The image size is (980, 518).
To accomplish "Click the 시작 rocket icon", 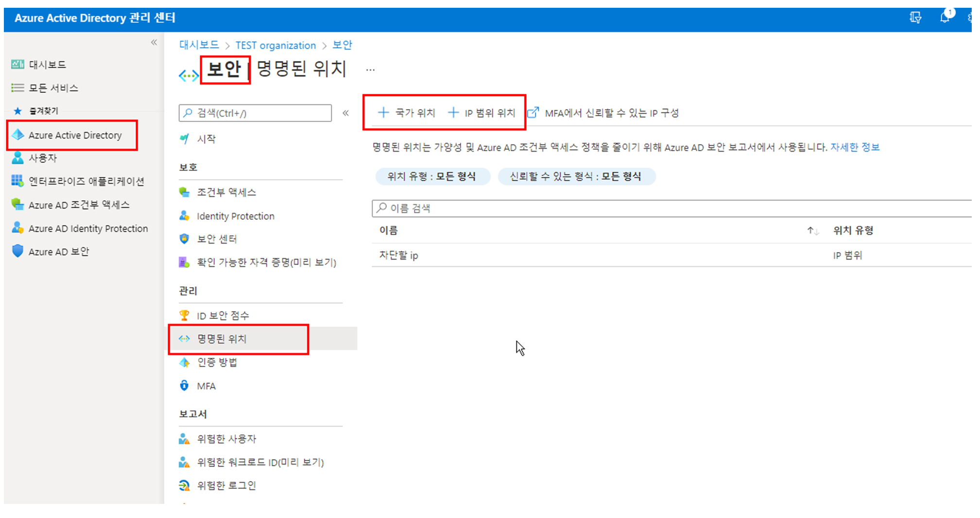I will click(184, 138).
